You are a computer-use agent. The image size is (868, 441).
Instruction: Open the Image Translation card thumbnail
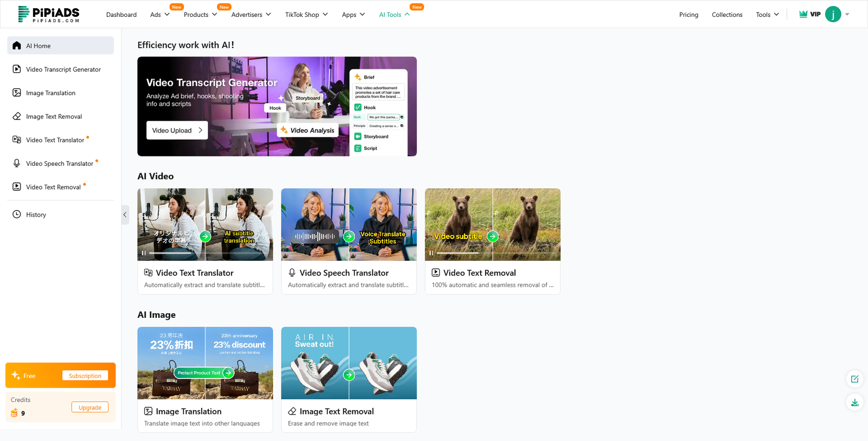[205, 363]
